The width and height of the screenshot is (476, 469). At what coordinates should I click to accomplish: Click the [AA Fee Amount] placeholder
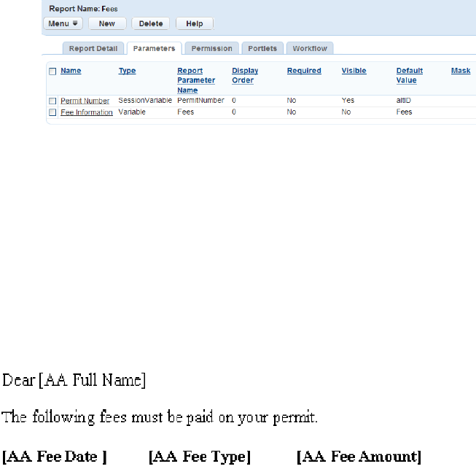359,457
